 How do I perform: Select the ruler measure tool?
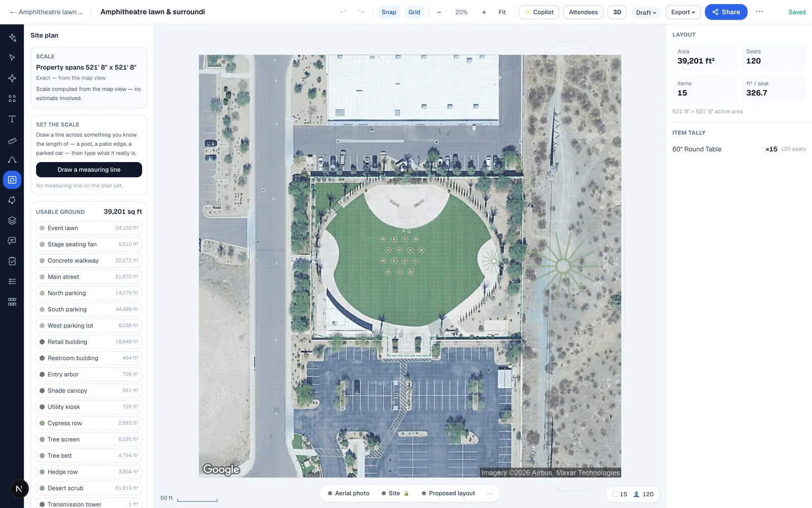(12, 141)
